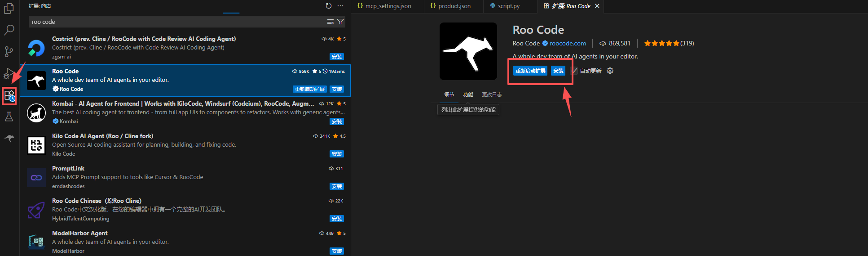Open the Source Control view
This screenshot has height=256, width=868.
pos(9,52)
